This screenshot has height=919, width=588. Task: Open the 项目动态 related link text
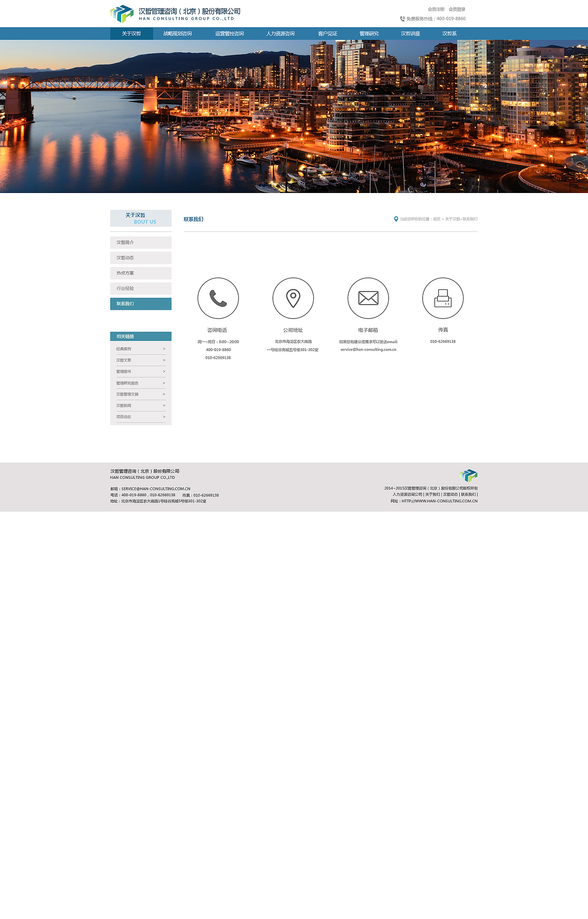pyautogui.click(x=124, y=417)
